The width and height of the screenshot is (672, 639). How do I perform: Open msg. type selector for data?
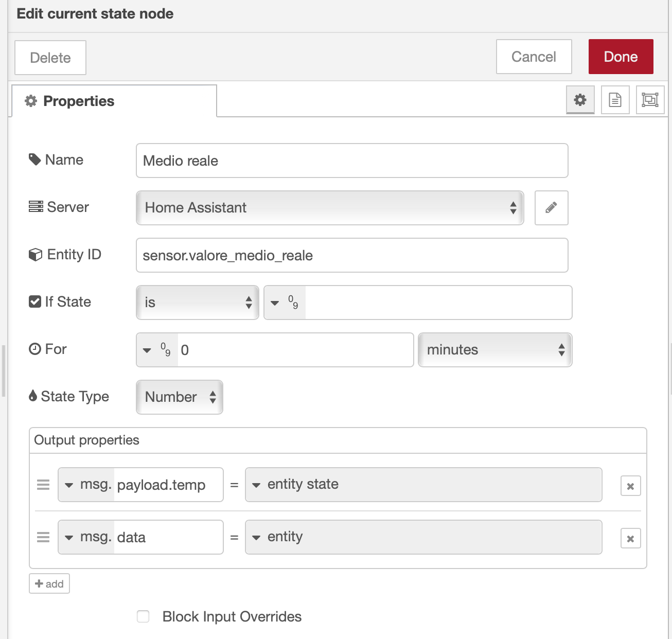pyautogui.click(x=86, y=537)
